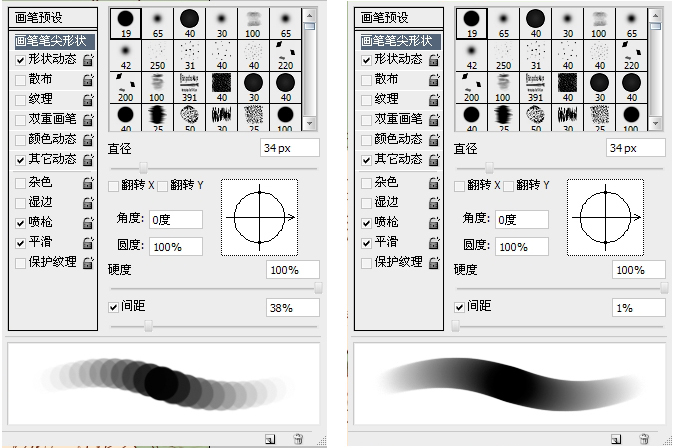Click the trash delete-brush icon in right panel
Screen dimensions: 680x448
pyautogui.click(x=644, y=439)
